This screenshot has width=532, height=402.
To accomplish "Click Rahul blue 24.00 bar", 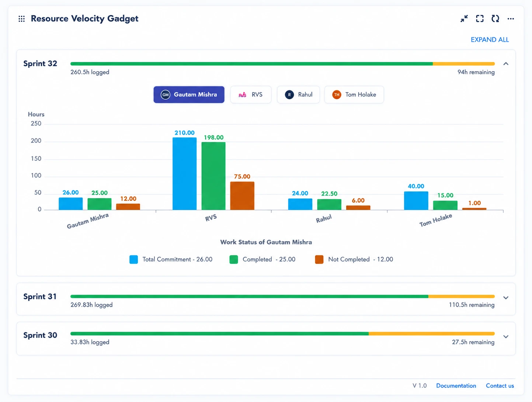I will tap(300, 204).
